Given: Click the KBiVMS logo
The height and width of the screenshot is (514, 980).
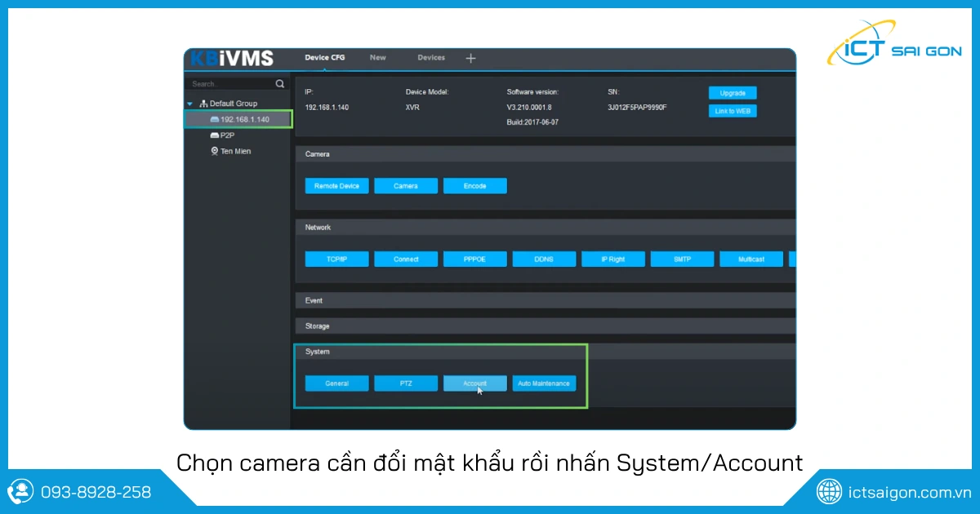Looking at the screenshot, I should [x=232, y=59].
